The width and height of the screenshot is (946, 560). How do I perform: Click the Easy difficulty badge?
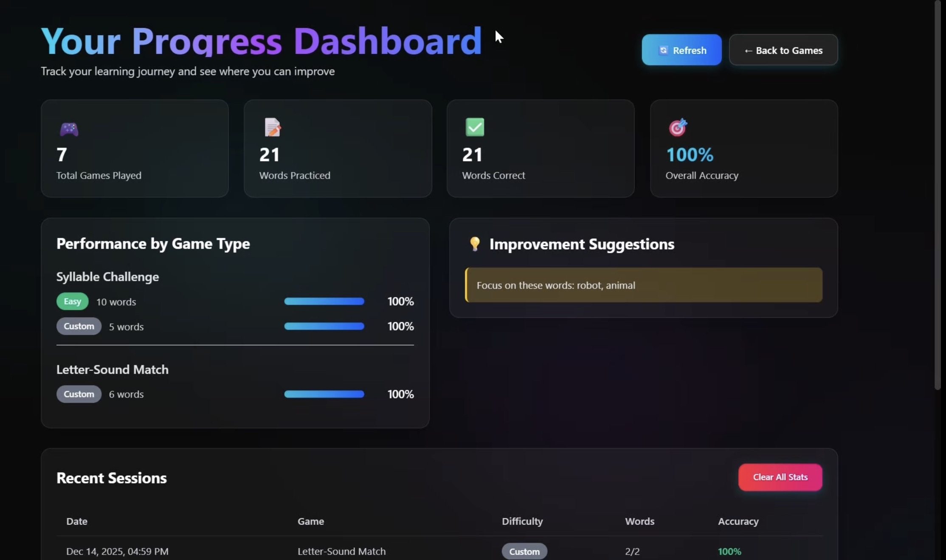(72, 301)
